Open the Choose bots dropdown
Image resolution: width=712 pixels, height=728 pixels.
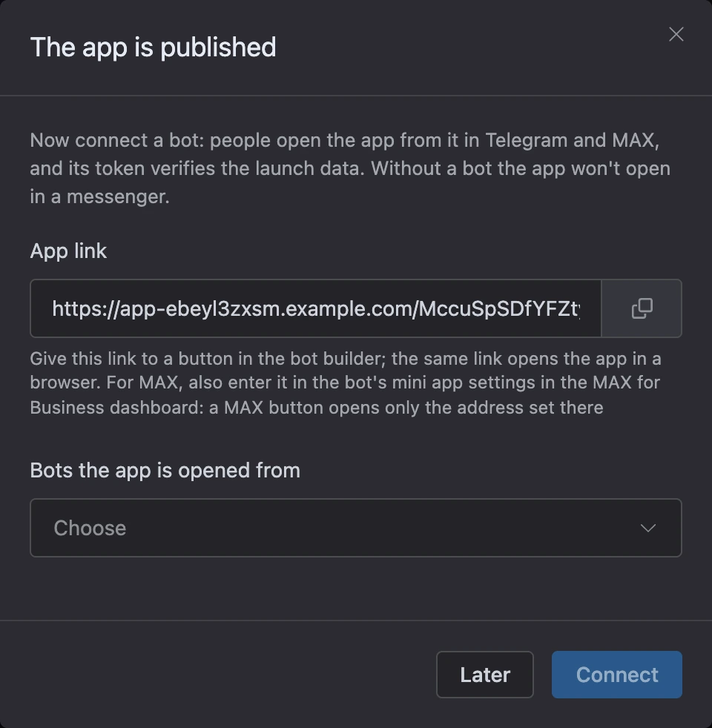pyautogui.click(x=356, y=528)
